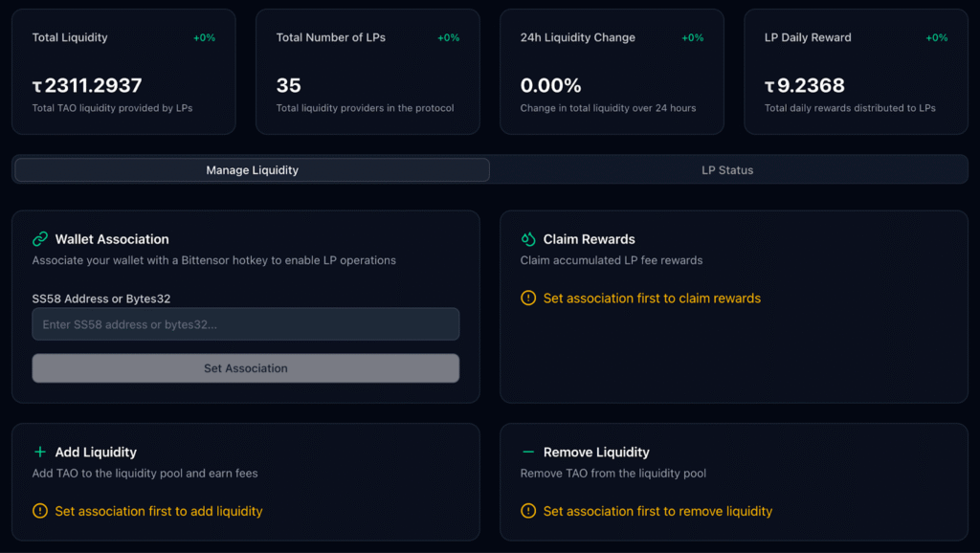Select the Manage Liquidity tab
The height and width of the screenshot is (553, 980).
(253, 170)
